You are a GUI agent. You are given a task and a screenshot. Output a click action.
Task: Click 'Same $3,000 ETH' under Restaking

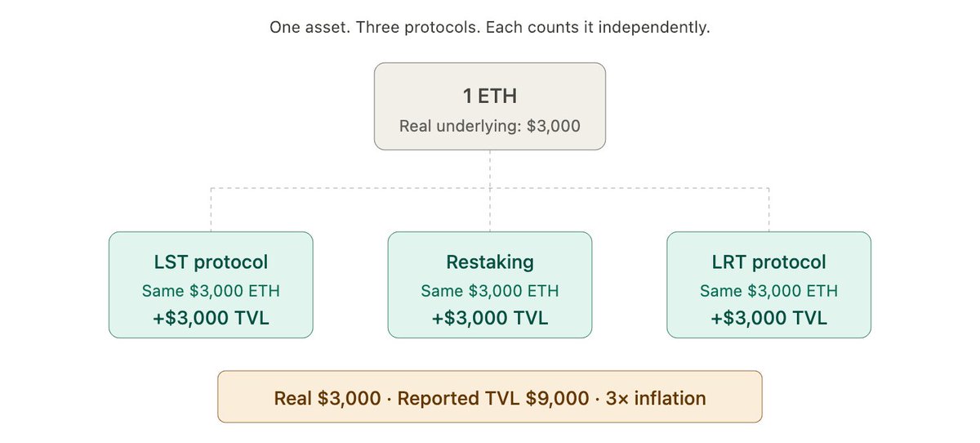[x=490, y=291]
